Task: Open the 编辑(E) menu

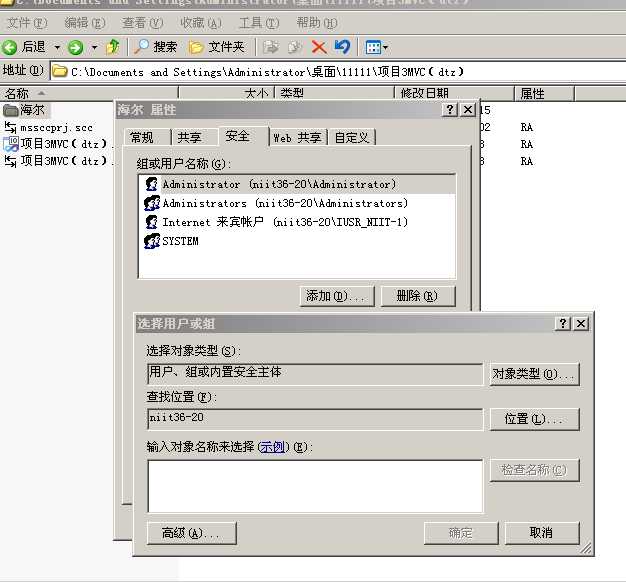Action: pyautogui.click(x=85, y=23)
